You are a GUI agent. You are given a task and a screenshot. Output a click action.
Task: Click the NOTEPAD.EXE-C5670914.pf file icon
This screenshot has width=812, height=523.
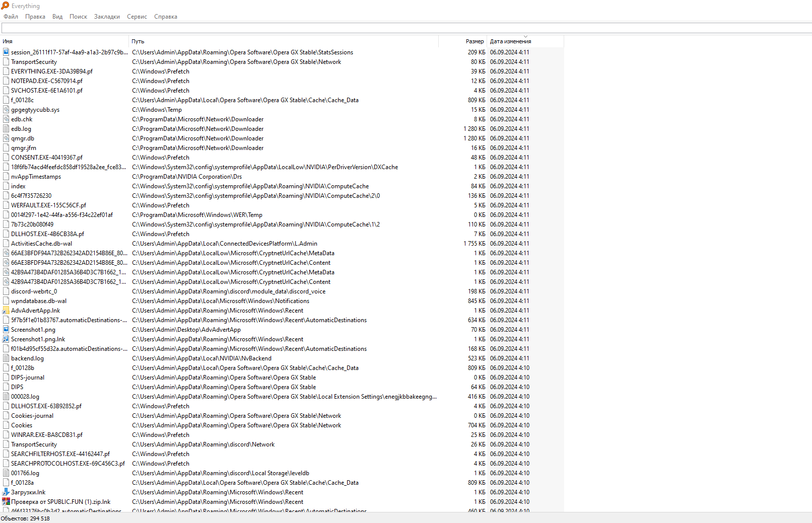[x=6, y=81]
